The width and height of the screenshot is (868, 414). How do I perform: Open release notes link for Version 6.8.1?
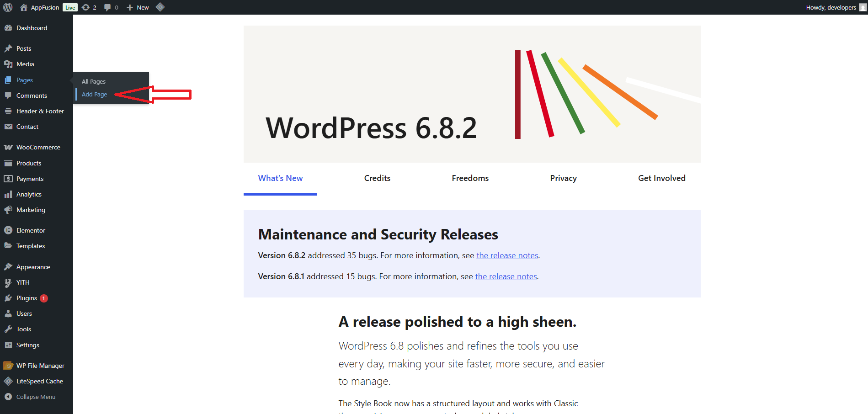[x=506, y=276]
